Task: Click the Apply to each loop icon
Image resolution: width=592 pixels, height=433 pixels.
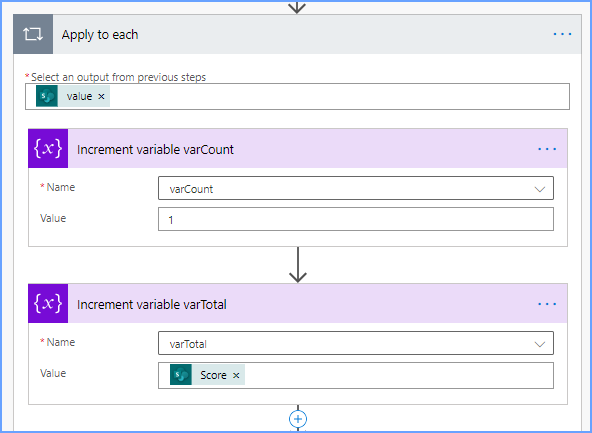Action: 33,34
